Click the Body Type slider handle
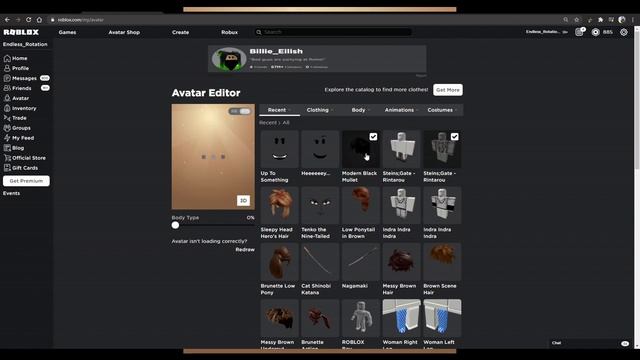640x360 pixels. (175, 225)
